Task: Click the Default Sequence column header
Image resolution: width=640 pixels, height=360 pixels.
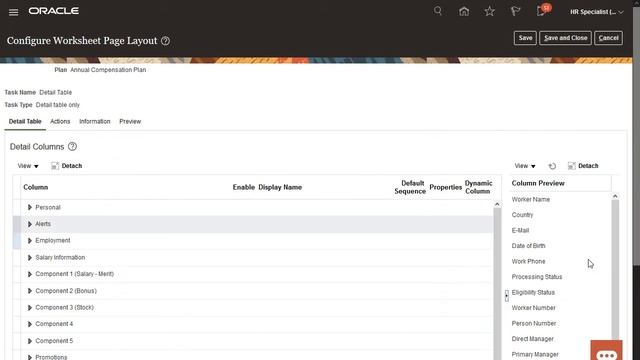Action: (x=410, y=187)
